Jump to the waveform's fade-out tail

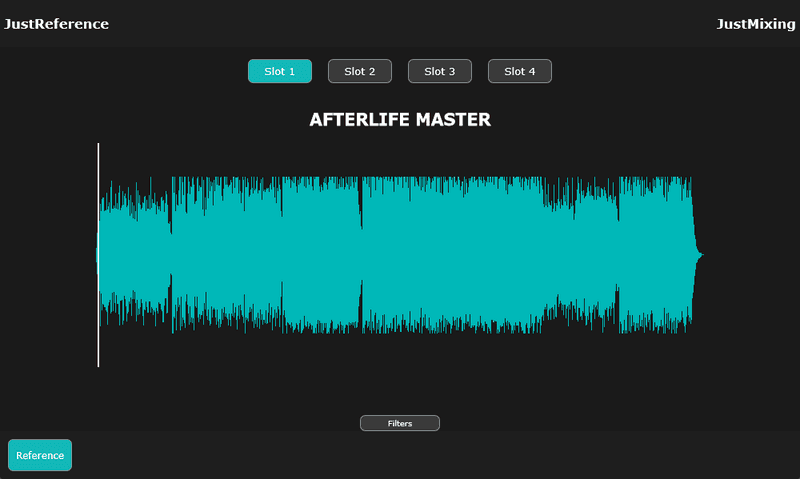pyautogui.click(x=697, y=255)
